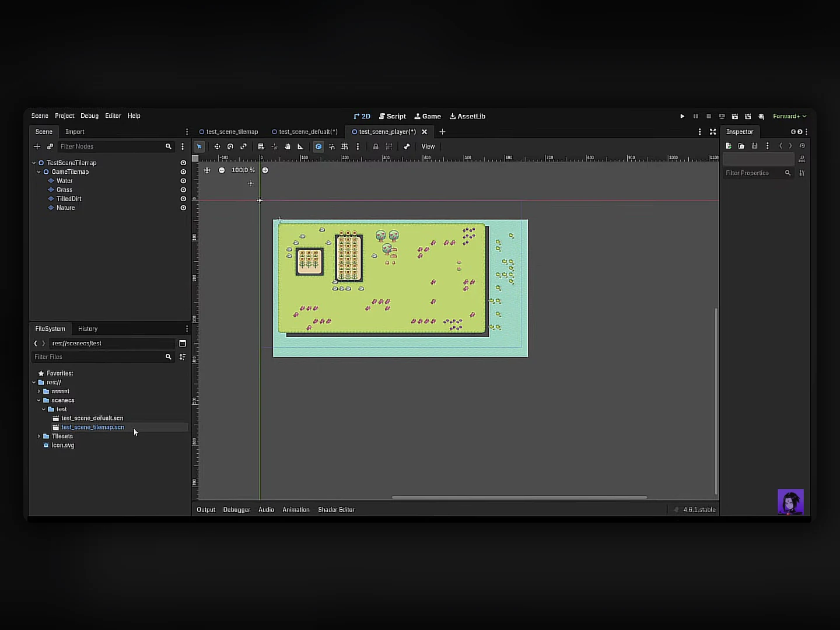Choose the Scale Mode tool

tap(243, 146)
